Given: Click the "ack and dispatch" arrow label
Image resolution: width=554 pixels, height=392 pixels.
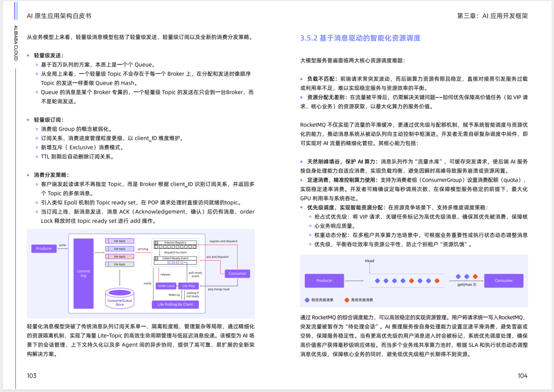Looking at the screenshot, I should 217,257.
